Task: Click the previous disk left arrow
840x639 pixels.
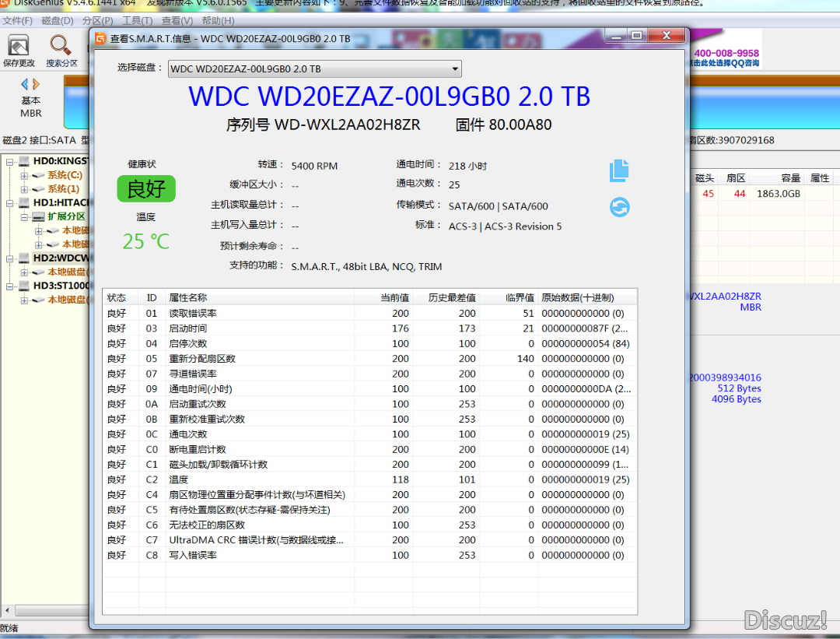Action: (x=24, y=84)
